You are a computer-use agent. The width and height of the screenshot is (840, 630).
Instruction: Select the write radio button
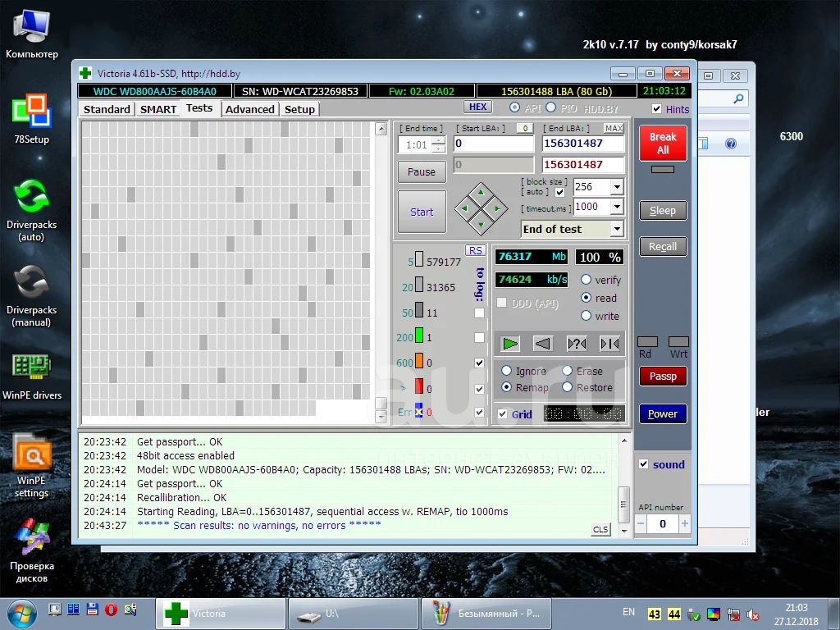click(586, 316)
